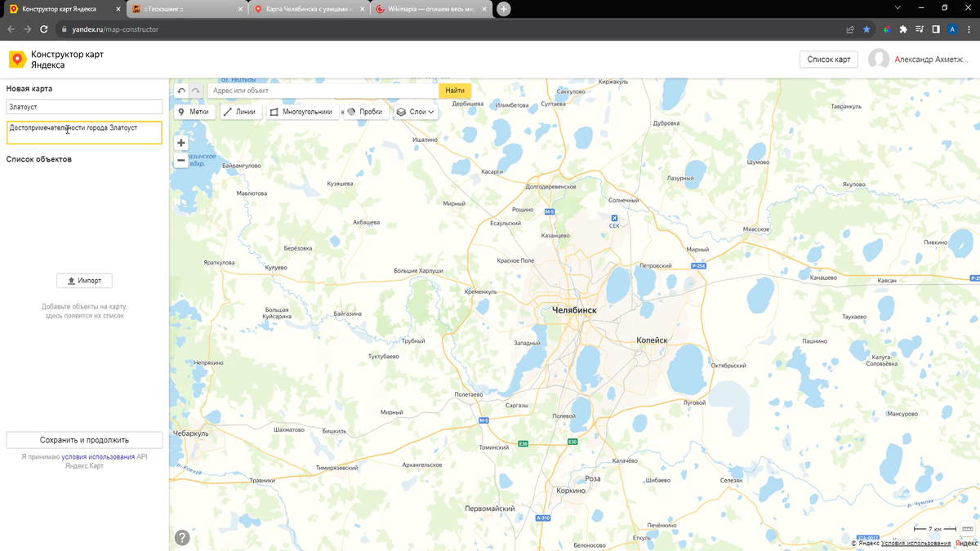Image resolution: width=980 pixels, height=551 pixels.
Task: Click the Долгодеревенское label on map
Action: [550, 187]
